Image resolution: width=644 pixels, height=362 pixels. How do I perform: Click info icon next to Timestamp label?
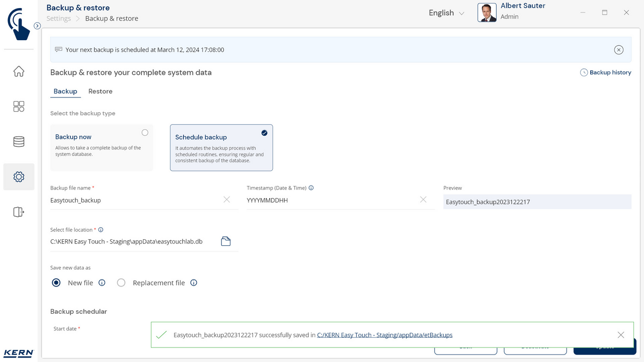[311, 188]
